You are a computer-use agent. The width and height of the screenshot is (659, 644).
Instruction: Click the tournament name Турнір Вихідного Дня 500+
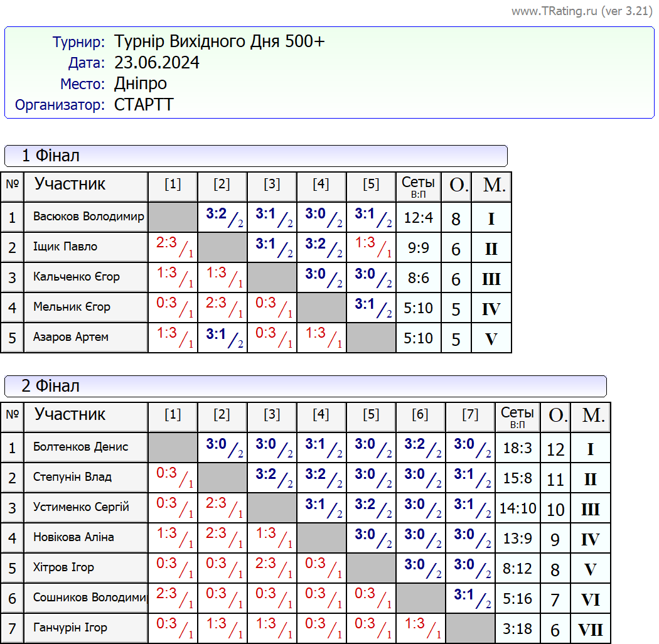(219, 42)
